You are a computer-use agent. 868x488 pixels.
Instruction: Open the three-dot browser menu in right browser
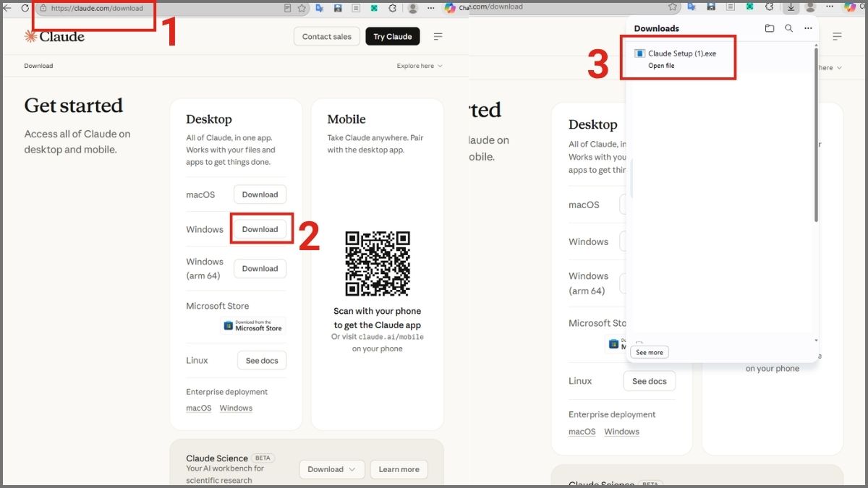829,7
